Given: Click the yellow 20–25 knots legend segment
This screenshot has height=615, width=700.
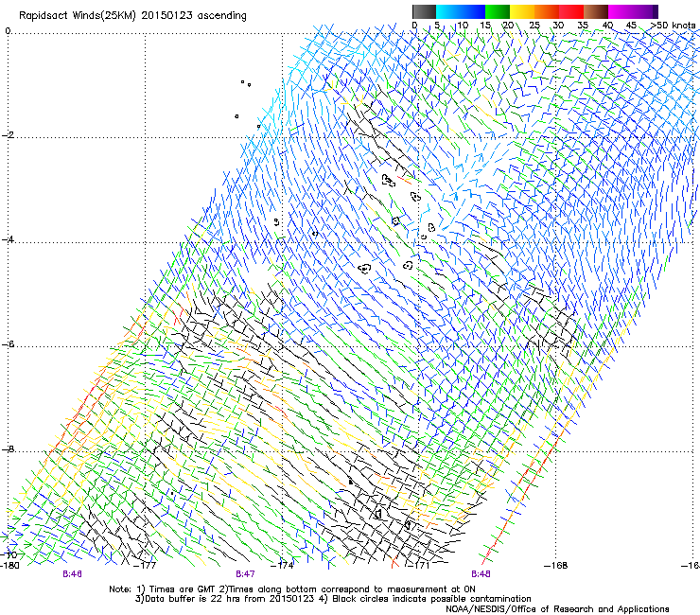Looking at the screenshot, I should [x=522, y=11].
